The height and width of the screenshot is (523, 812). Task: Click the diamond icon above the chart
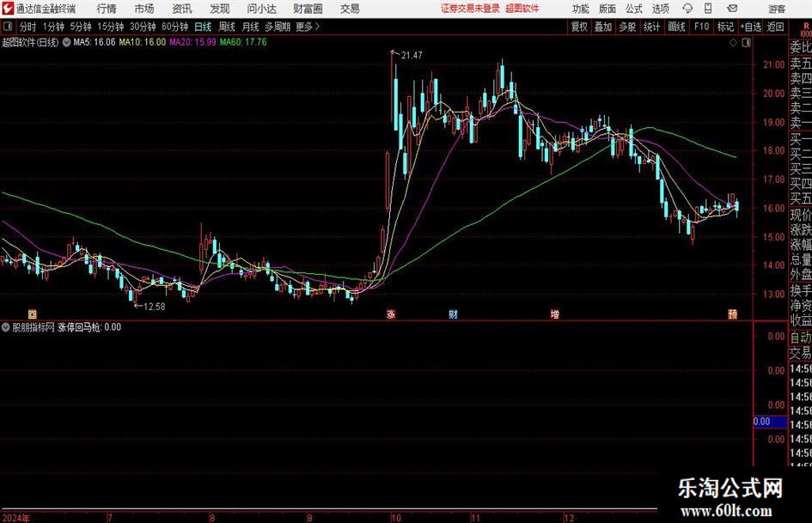tap(733, 43)
